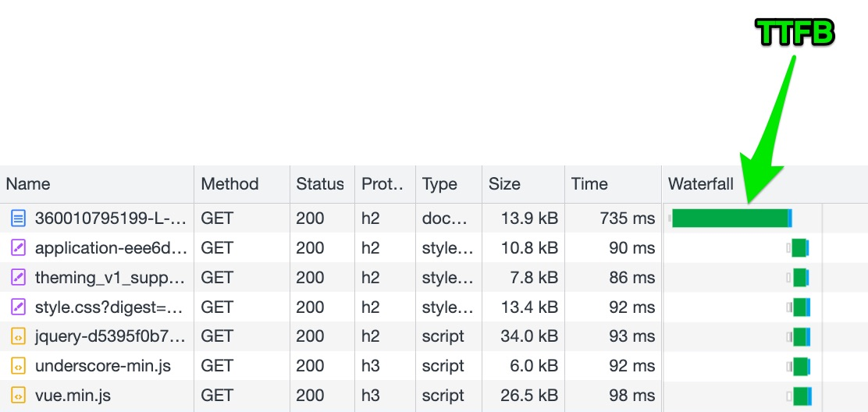Viewport: 868px width, 412px height.
Task: Click the waterfall bar for style.css request
Action: tap(800, 307)
